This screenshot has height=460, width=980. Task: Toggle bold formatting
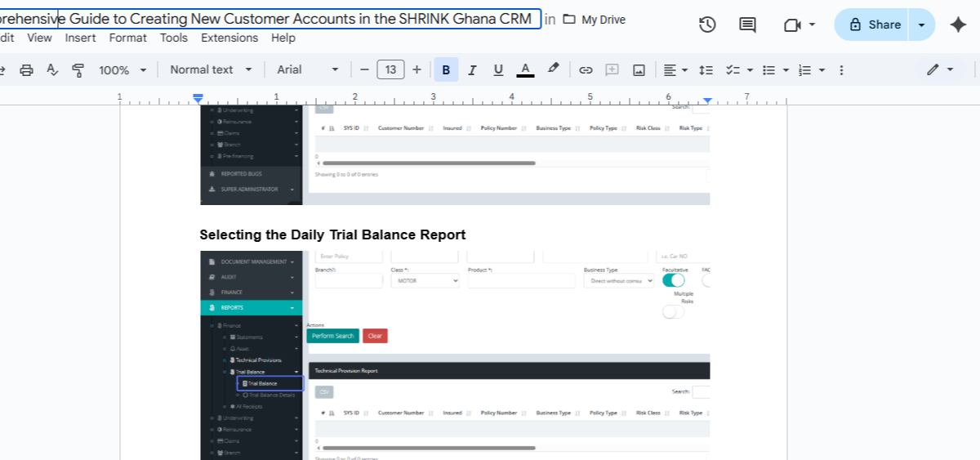(446, 70)
